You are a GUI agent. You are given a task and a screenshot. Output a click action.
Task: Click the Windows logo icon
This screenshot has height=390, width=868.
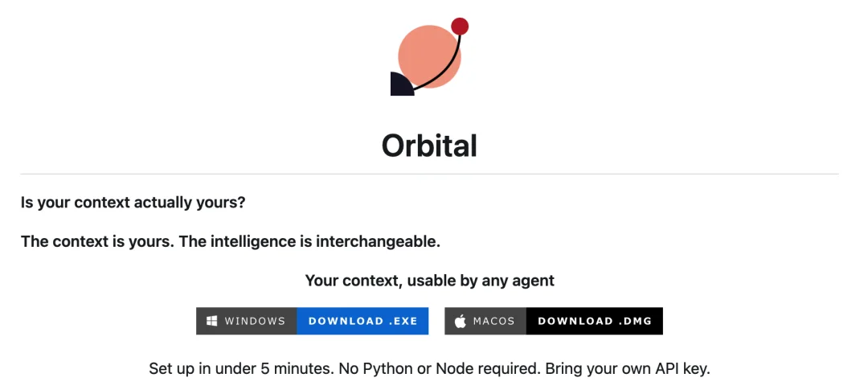click(211, 321)
